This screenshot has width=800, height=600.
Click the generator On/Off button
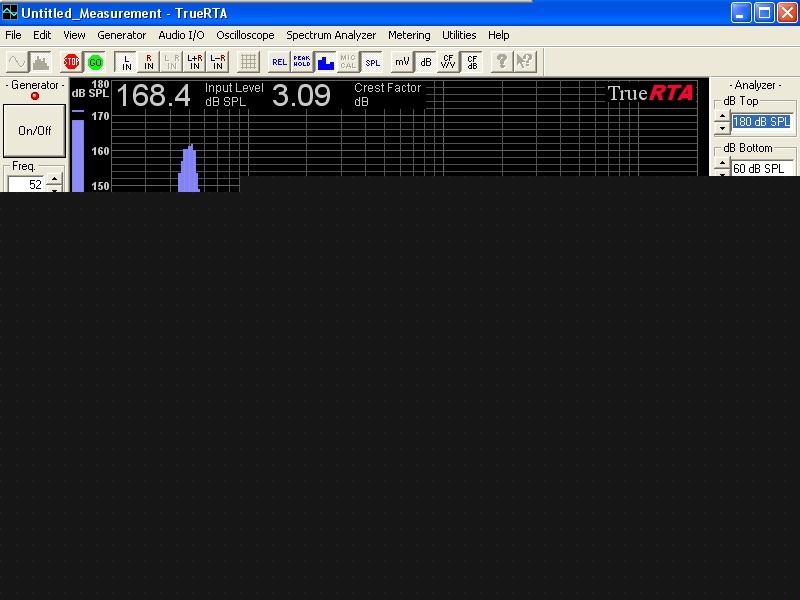pyautogui.click(x=35, y=131)
